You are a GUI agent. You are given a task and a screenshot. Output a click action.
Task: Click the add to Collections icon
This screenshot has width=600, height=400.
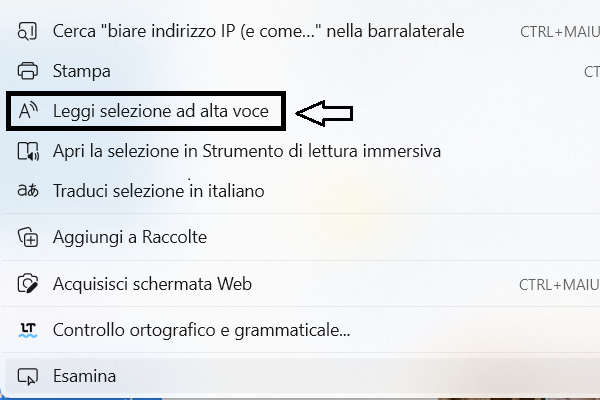pyautogui.click(x=29, y=237)
